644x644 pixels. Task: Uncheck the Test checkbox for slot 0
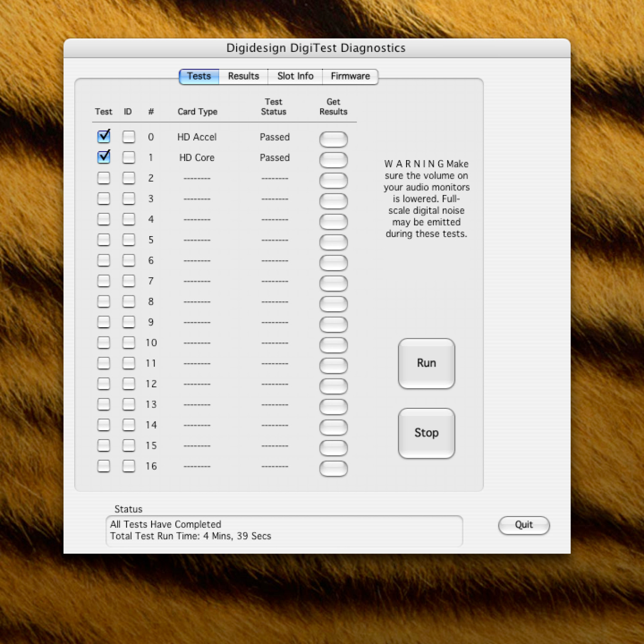tap(103, 137)
